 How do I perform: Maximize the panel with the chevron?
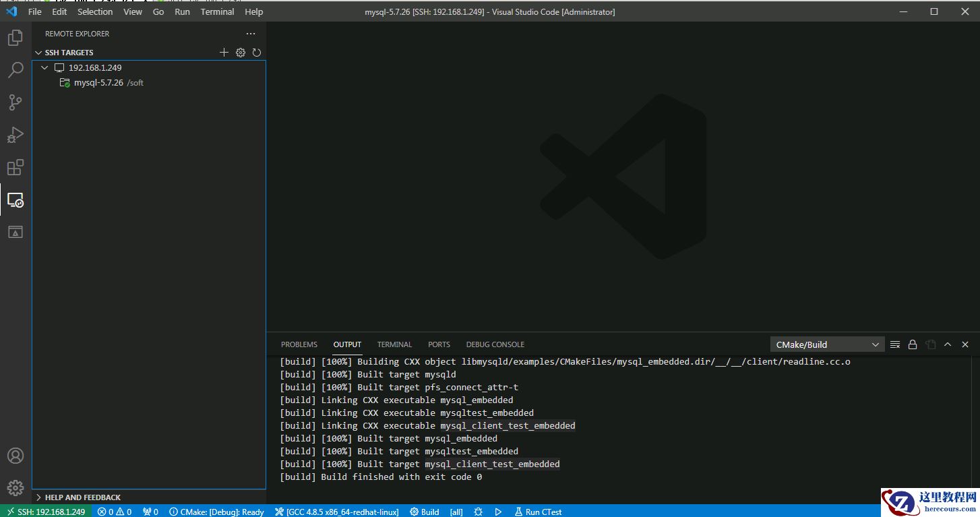[x=948, y=344]
